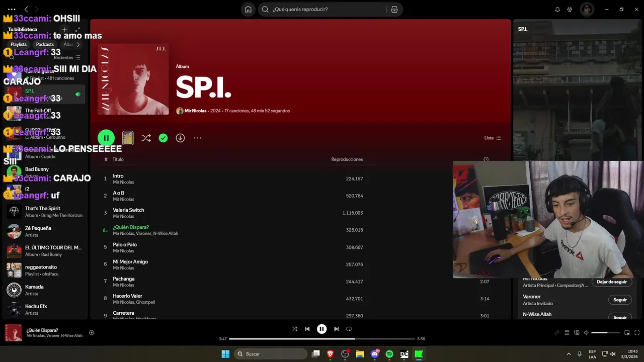Click the clock duration column header
This screenshot has width=644, height=362.
tap(486, 159)
